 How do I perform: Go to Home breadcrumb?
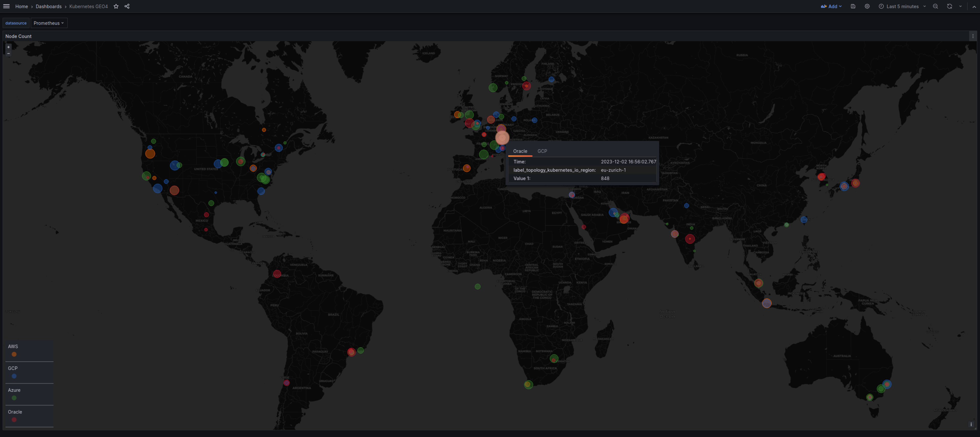tap(21, 6)
